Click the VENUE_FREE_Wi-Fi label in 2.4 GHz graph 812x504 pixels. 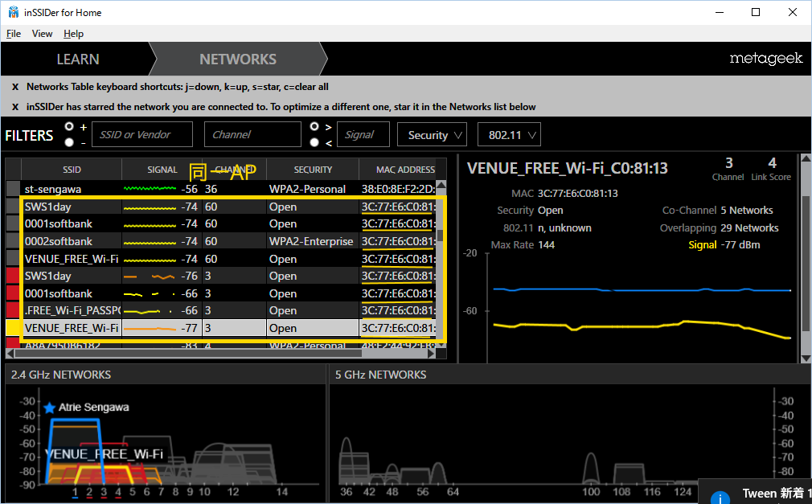click(x=104, y=454)
